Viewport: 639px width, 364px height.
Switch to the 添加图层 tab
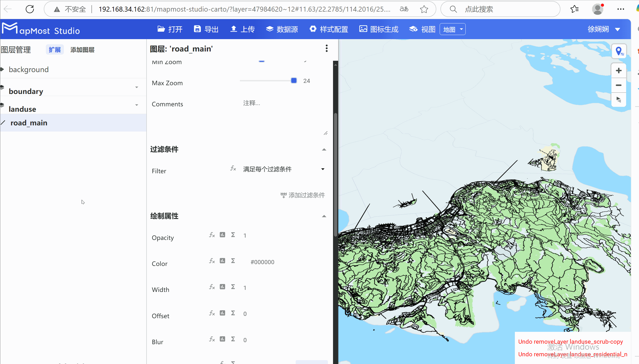[x=82, y=49]
